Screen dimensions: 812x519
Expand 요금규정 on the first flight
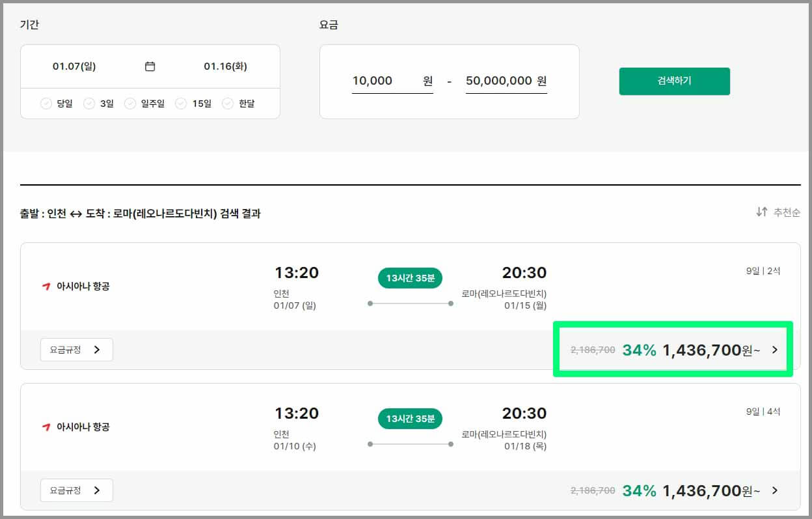click(76, 350)
